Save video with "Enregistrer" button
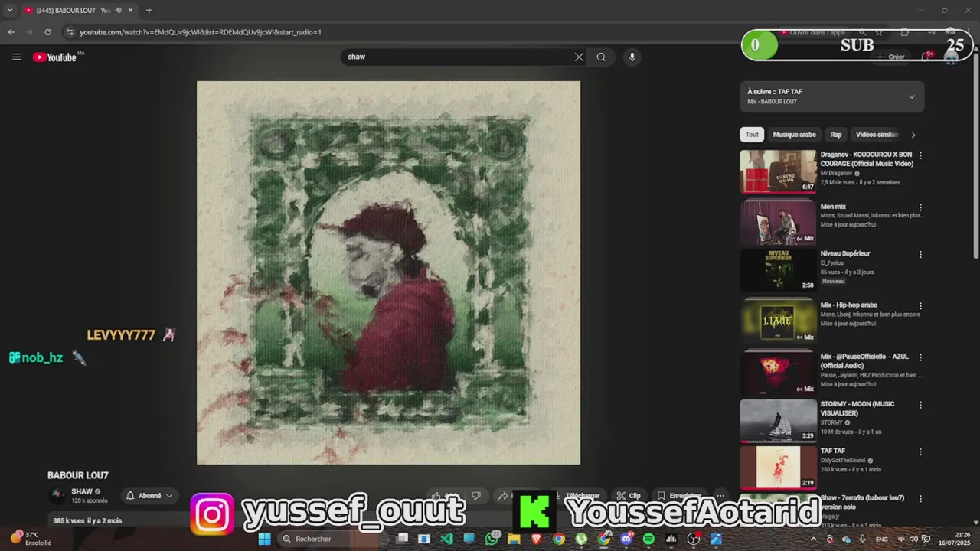This screenshot has width=980, height=551. click(678, 496)
